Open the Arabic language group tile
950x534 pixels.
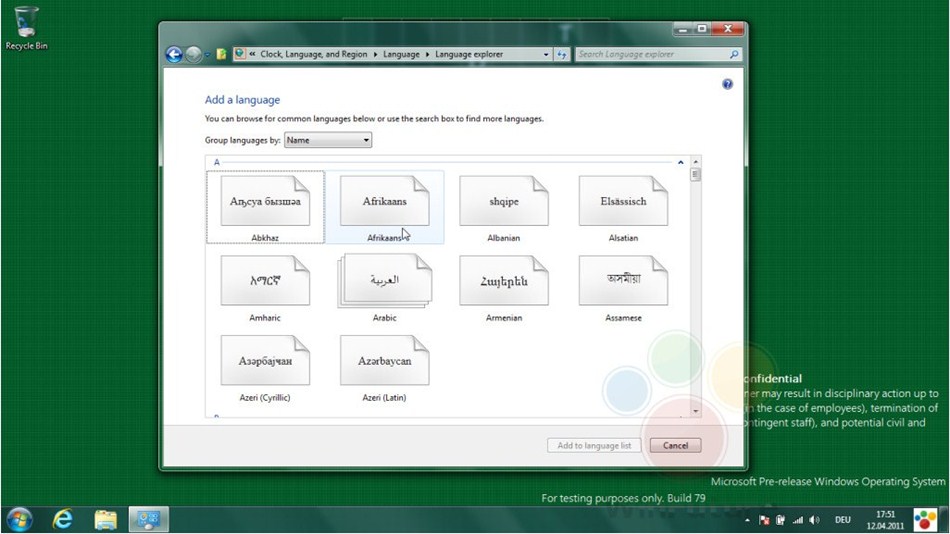(x=385, y=287)
